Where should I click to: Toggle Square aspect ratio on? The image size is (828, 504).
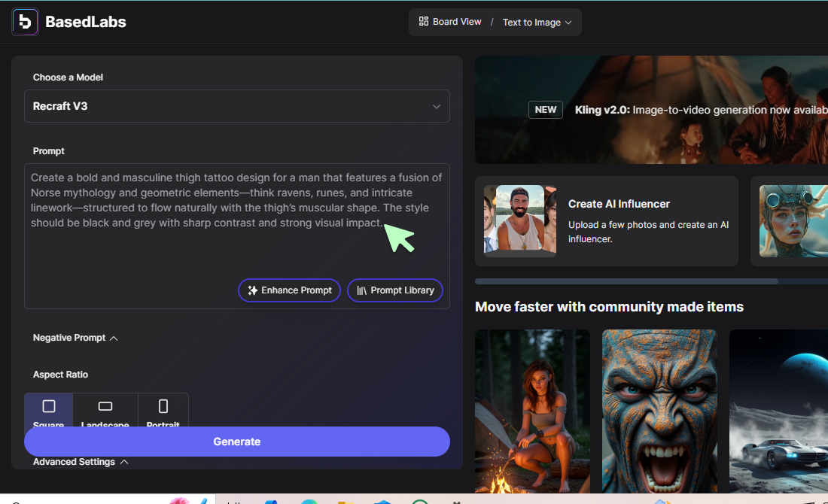click(48, 408)
